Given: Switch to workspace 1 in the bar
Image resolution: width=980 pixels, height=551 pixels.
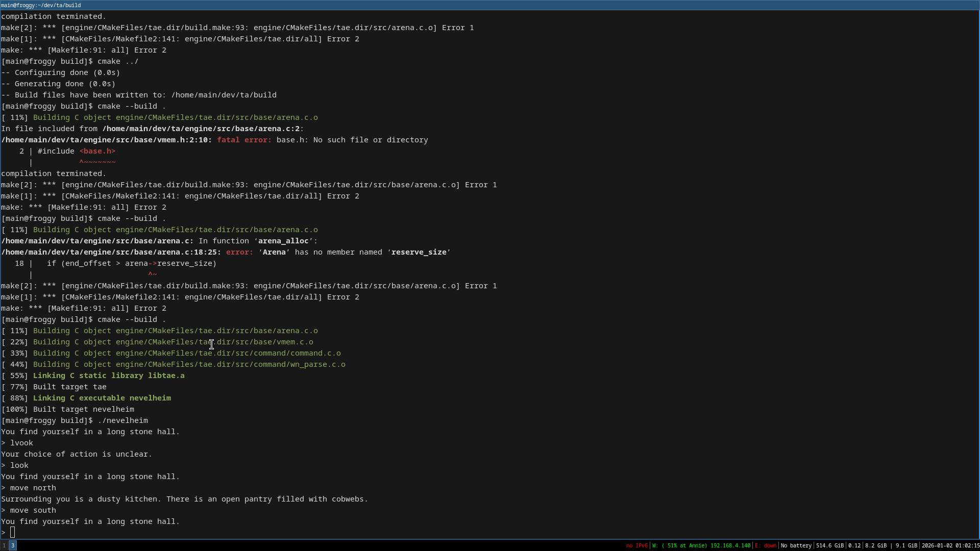Looking at the screenshot, I should [4, 545].
